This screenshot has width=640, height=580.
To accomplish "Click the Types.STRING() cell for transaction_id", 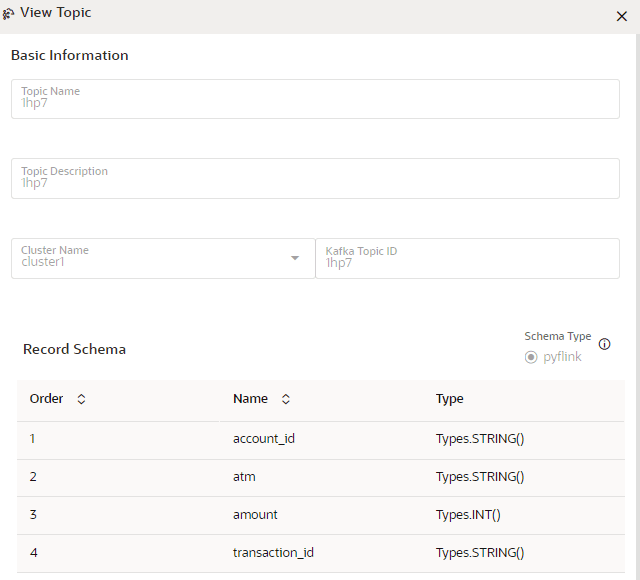I will (x=480, y=552).
